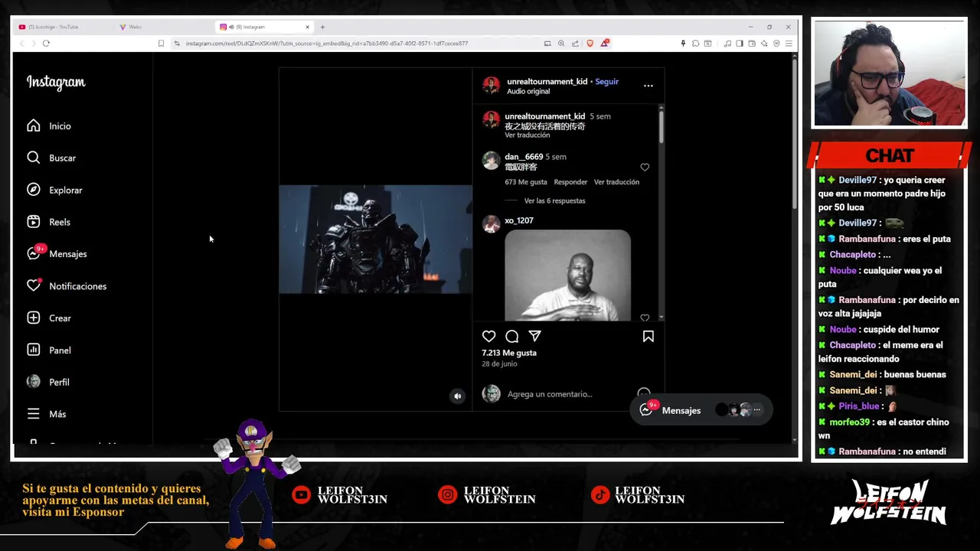
Task: Like xo_1207's comment
Action: pyautogui.click(x=645, y=318)
